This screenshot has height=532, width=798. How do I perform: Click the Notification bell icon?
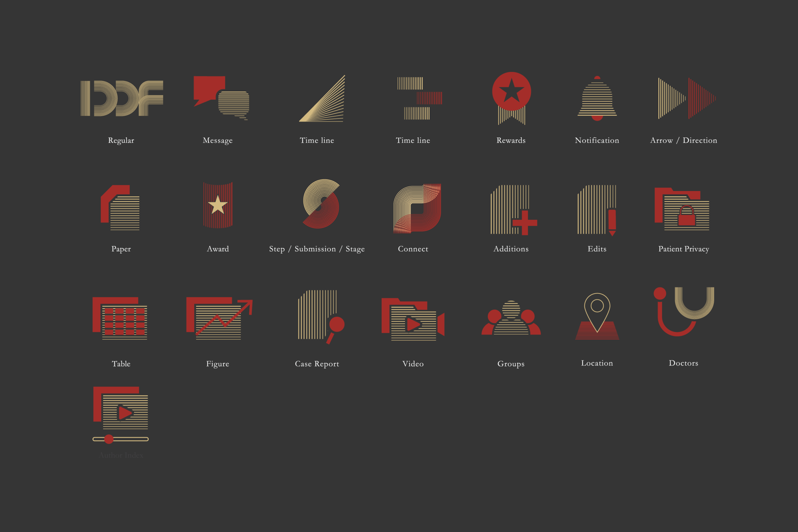(x=597, y=99)
